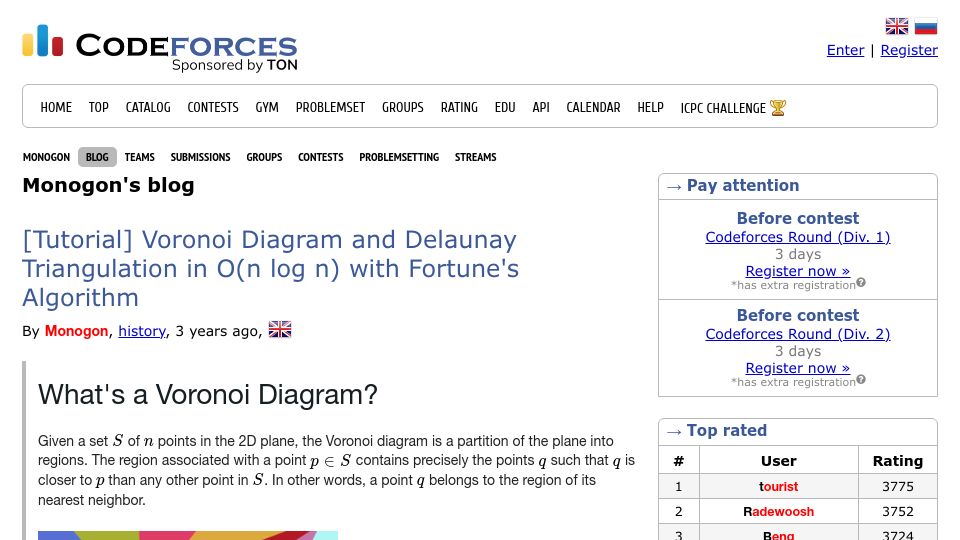Open the post history link
The height and width of the screenshot is (540, 960).
142,331
